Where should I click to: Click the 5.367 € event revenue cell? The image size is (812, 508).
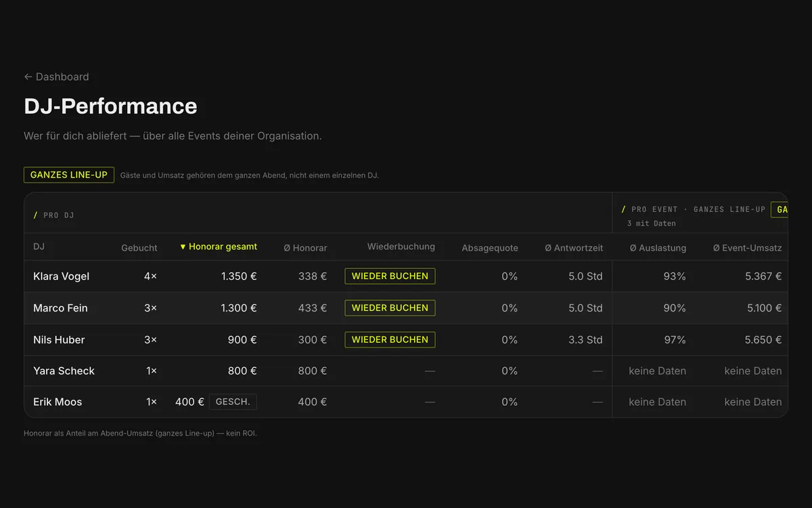763,276
